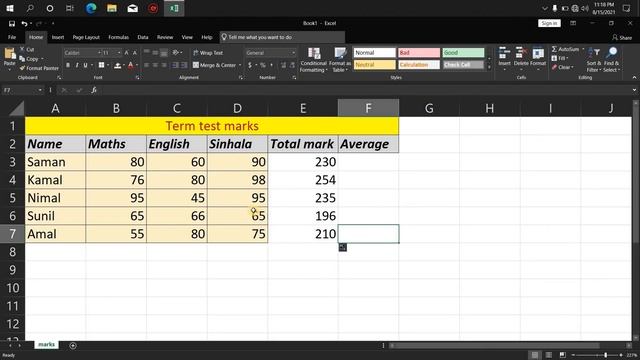Expand the cell styles gallery
The height and width of the screenshot is (360, 640).
coord(489,68)
